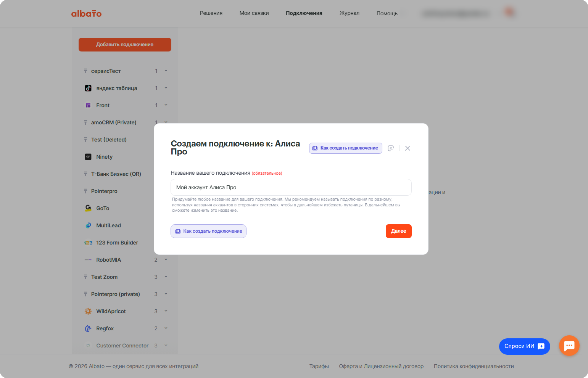Click the Далее button
The width and height of the screenshot is (588, 378).
coord(399,231)
